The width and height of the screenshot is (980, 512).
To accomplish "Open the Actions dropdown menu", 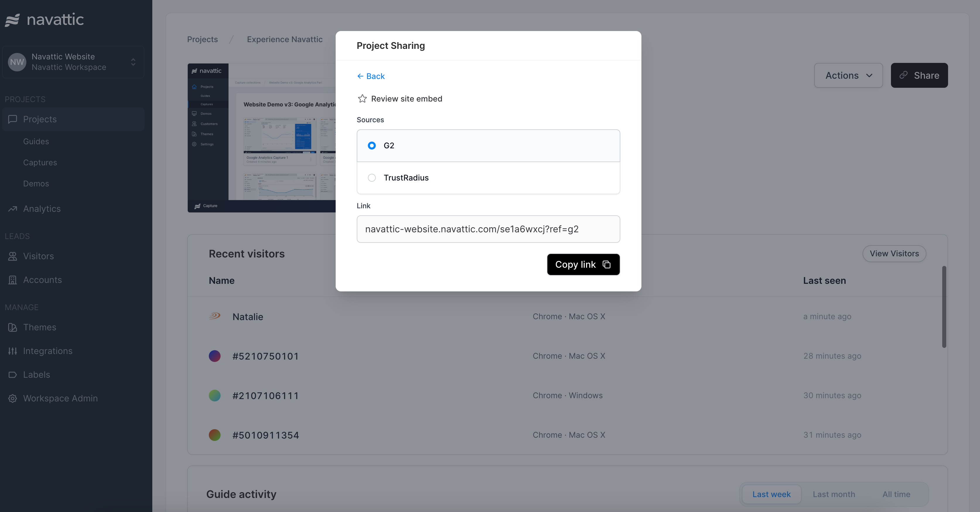I will click(848, 75).
